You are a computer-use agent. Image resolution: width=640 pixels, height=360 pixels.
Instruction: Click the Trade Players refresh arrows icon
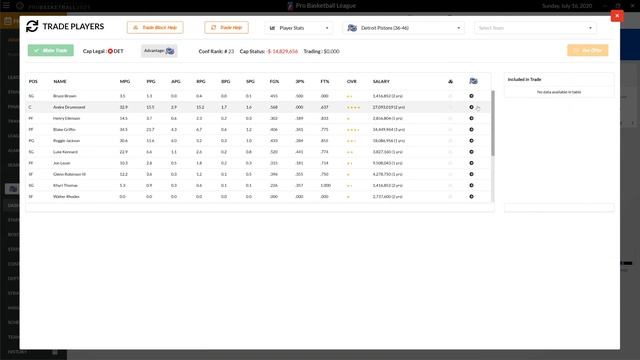pyautogui.click(x=32, y=27)
